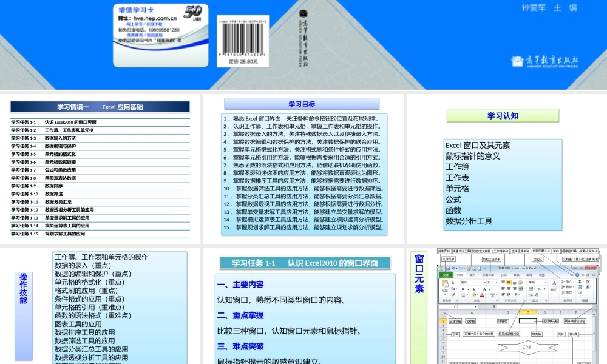Select the Save icon on the Quick Access Toolbar
607x364 pixels.
pyautogui.click(x=448, y=267)
